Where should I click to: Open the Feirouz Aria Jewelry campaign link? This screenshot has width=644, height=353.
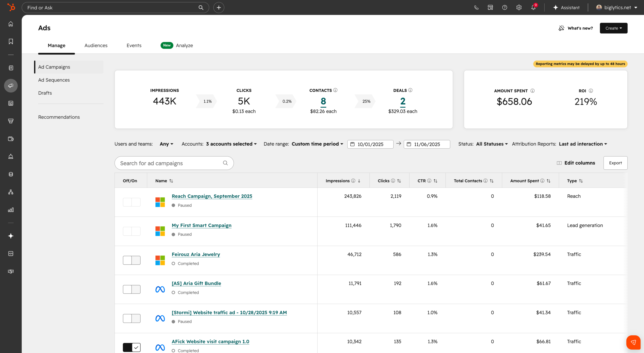point(196,254)
